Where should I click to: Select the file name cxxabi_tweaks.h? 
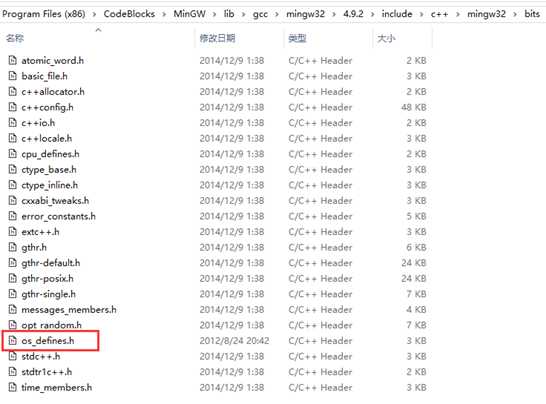point(55,201)
